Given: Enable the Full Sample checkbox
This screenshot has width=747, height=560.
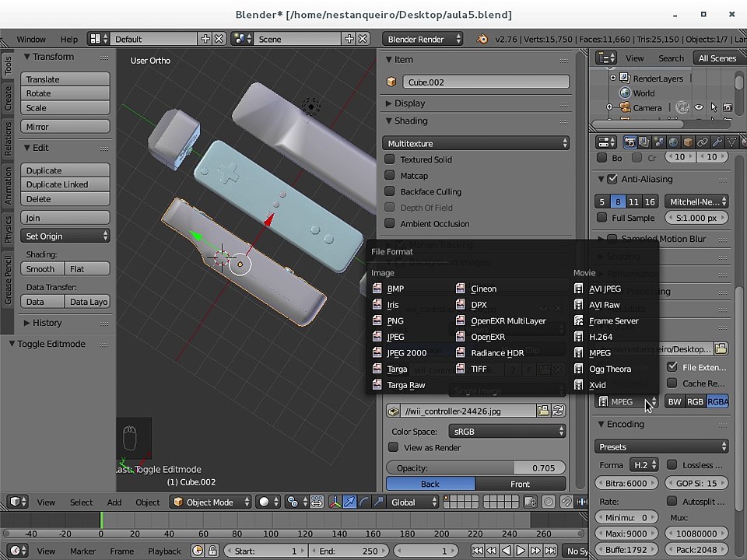Looking at the screenshot, I should click(602, 218).
